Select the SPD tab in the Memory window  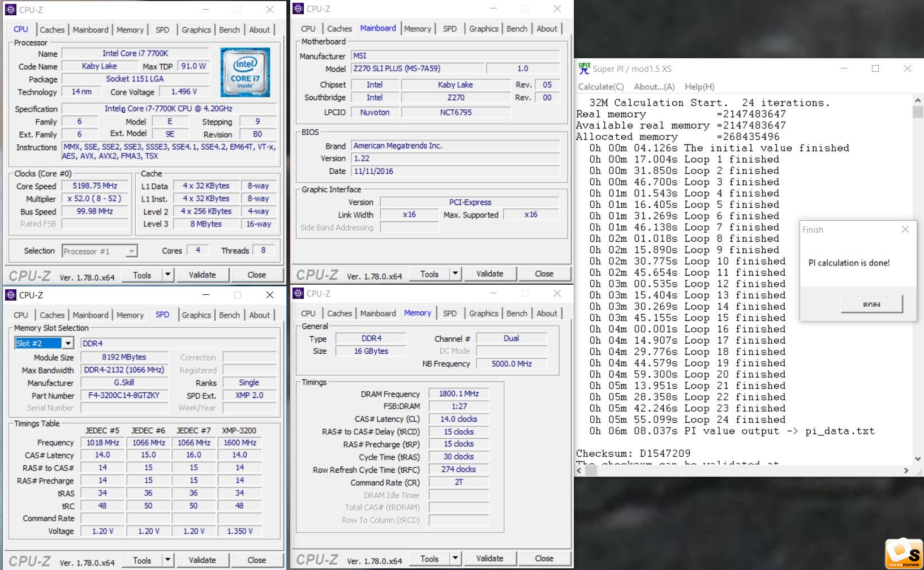[x=450, y=313]
